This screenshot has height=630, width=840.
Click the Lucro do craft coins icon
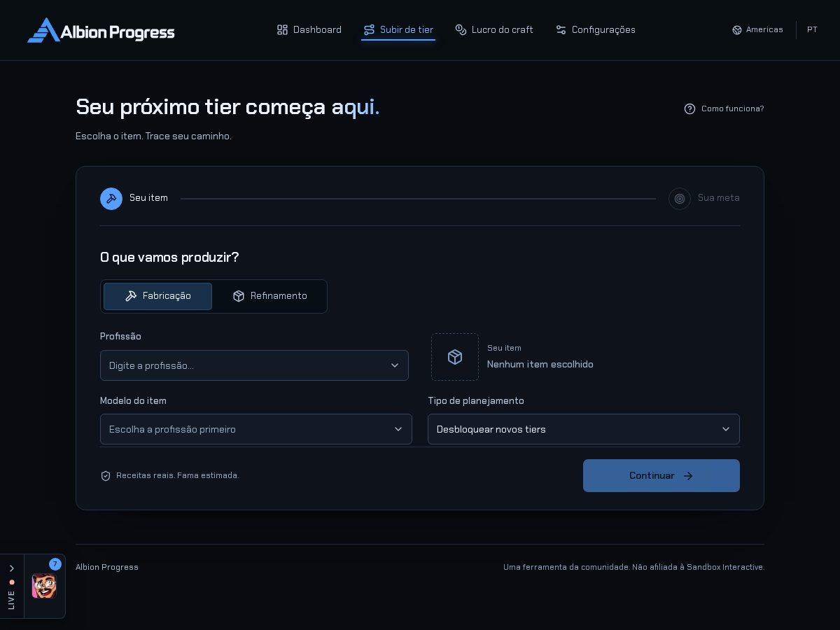click(461, 29)
